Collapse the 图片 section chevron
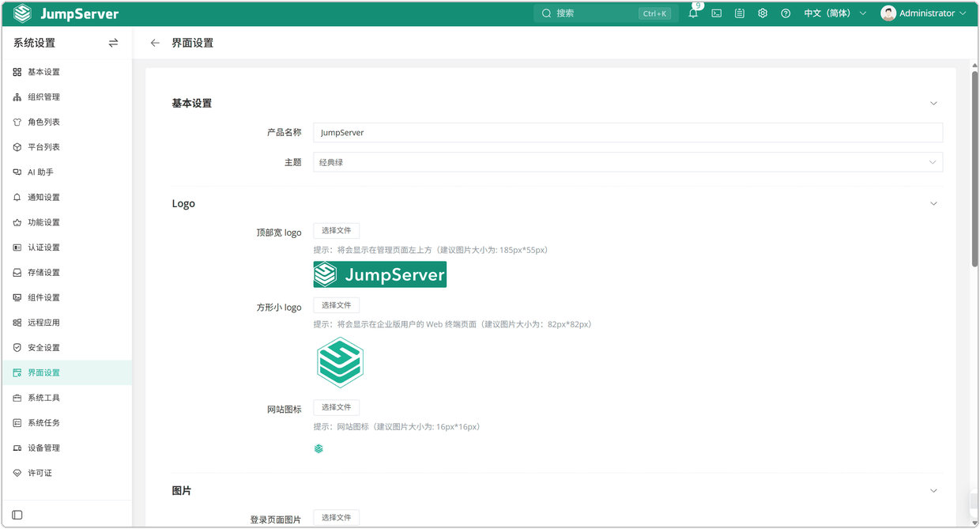The height and width of the screenshot is (529, 980). coord(933,491)
